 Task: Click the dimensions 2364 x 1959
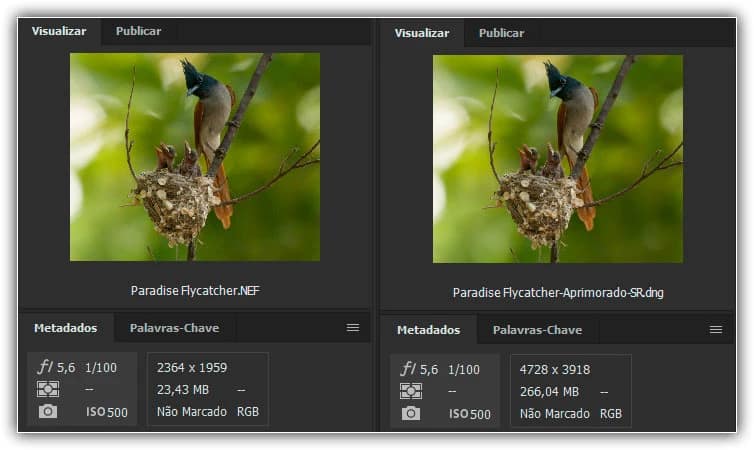coord(192,368)
